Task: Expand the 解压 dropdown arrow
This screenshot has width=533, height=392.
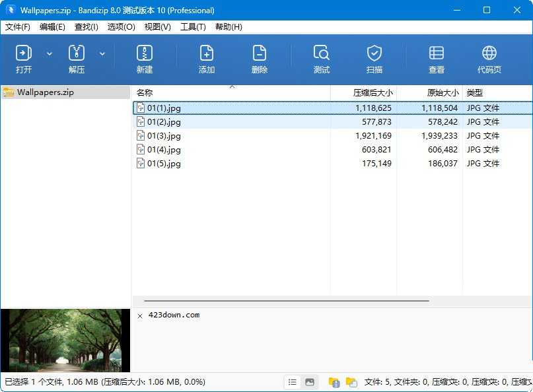Action: pyautogui.click(x=102, y=53)
